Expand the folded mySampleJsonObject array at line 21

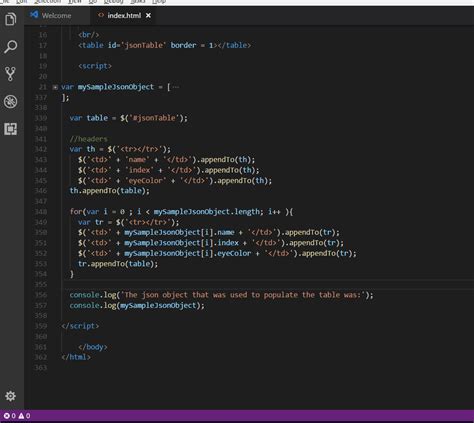(x=55, y=87)
